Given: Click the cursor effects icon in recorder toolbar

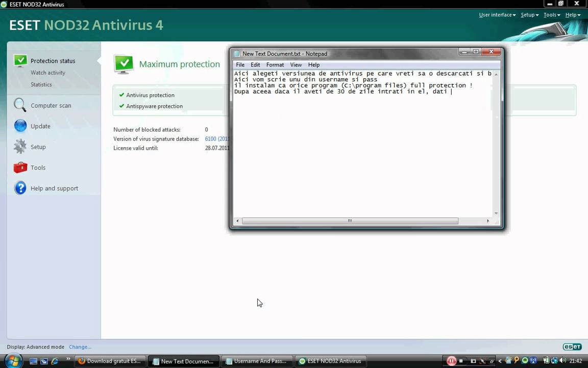Looking at the screenshot, I should point(483,361).
